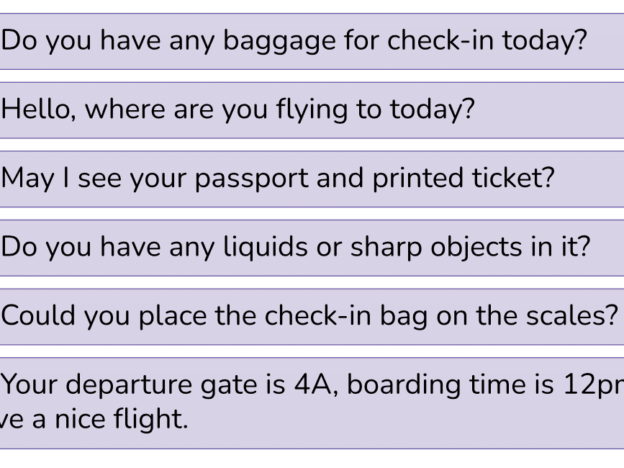Click 'check-in bag' in the scales sentence
Viewport: 624px width, 468px height.
(x=346, y=316)
